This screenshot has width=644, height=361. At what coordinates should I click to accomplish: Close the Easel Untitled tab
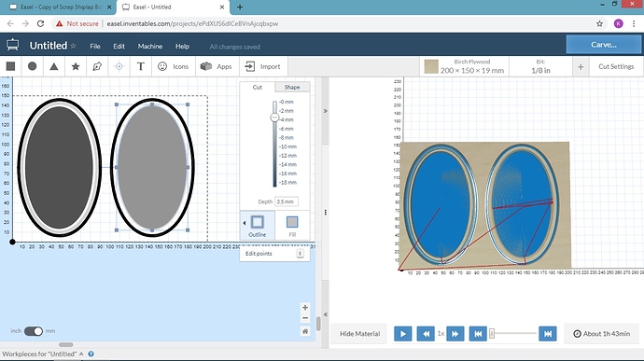222,7
